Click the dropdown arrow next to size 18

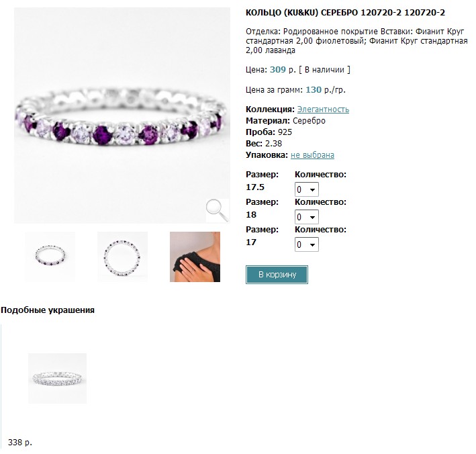(x=312, y=218)
